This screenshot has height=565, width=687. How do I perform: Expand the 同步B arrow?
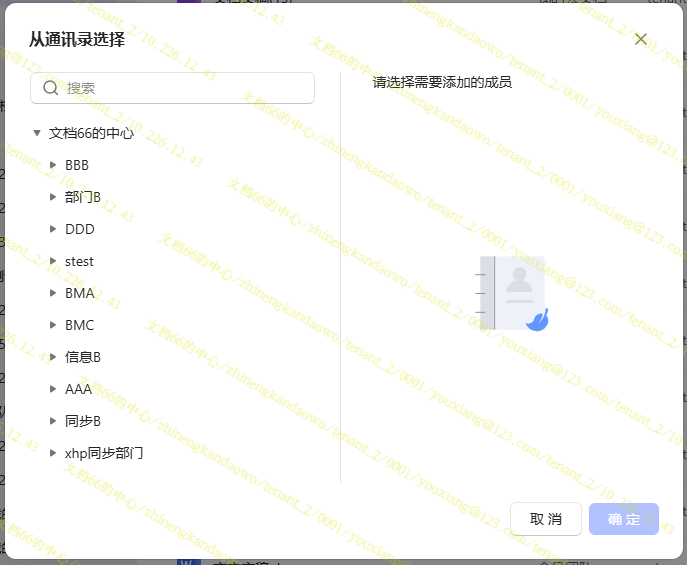[x=53, y=421]
